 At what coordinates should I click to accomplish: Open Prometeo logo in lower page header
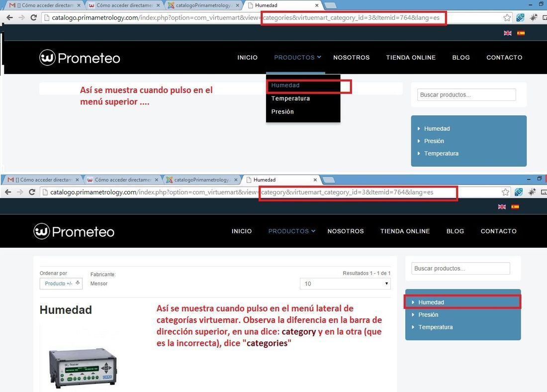(74, 231)
